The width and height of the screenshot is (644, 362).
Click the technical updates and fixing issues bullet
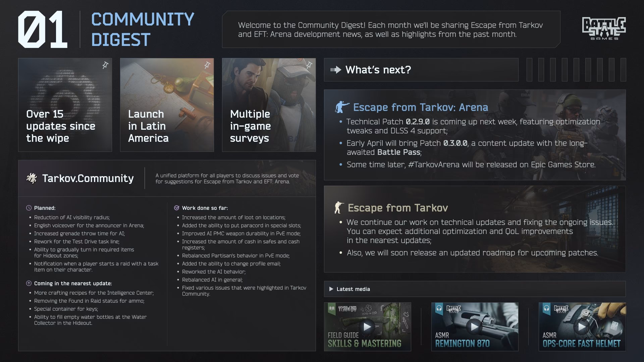coord(480,231)
